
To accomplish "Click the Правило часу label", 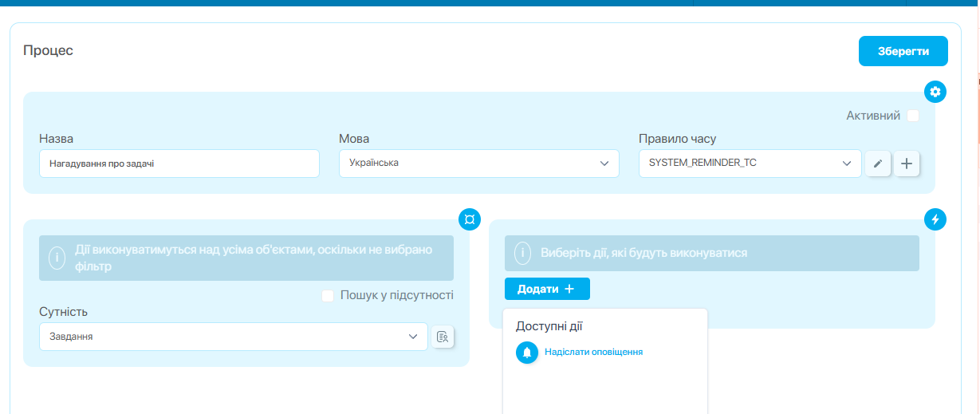I will click(678, 138).
